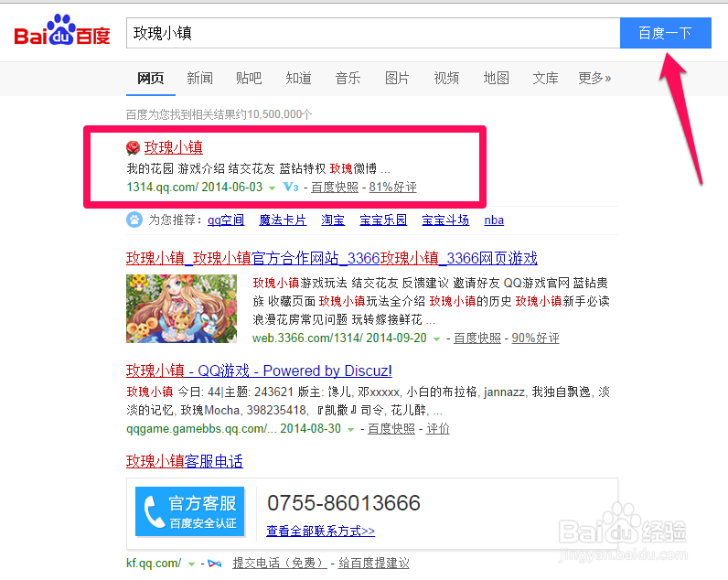728x580 pixels.
Task: Switch to the 知道 tab
Action: coord(298,78)
